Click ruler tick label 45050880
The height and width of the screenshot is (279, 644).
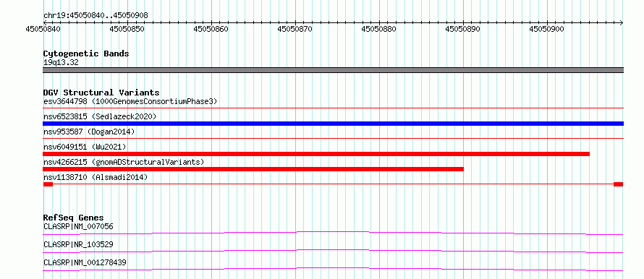coord(378,29)
